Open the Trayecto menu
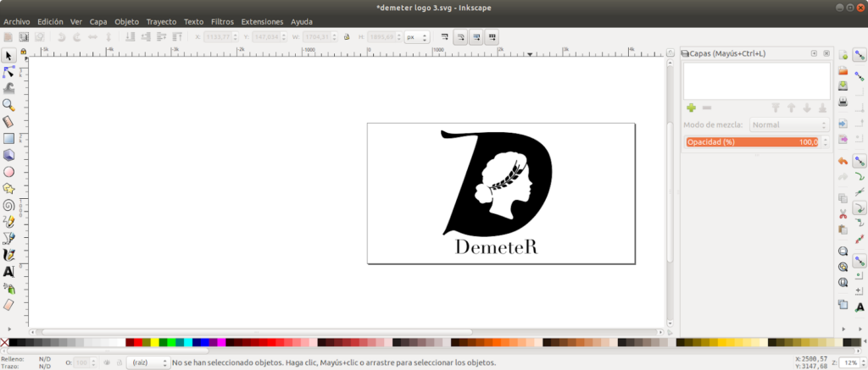The image size is (868, 370). pos(161,21)
